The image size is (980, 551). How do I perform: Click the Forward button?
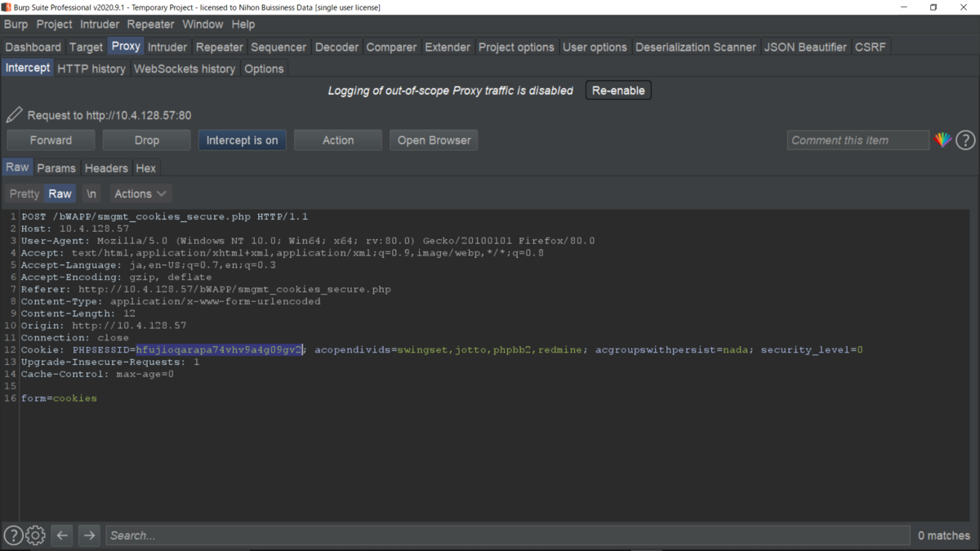point(51,140)
